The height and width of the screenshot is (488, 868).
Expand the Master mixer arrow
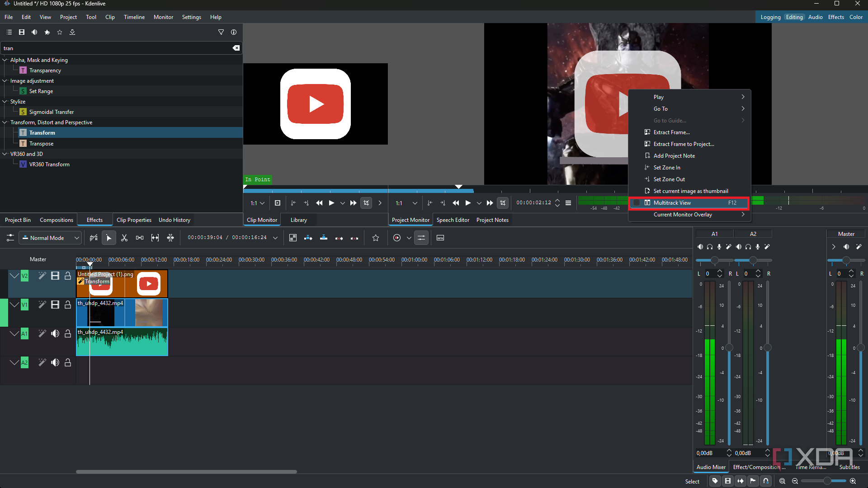tap(834, 247)
